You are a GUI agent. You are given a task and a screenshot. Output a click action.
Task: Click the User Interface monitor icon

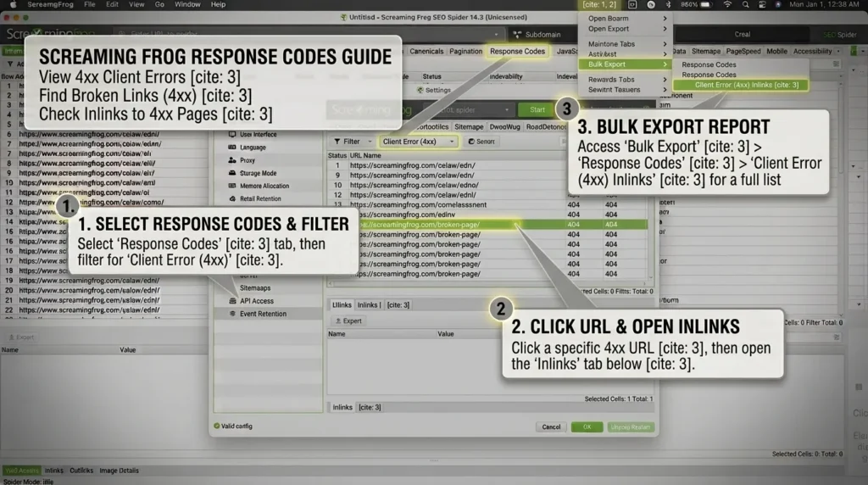(232, 135)
